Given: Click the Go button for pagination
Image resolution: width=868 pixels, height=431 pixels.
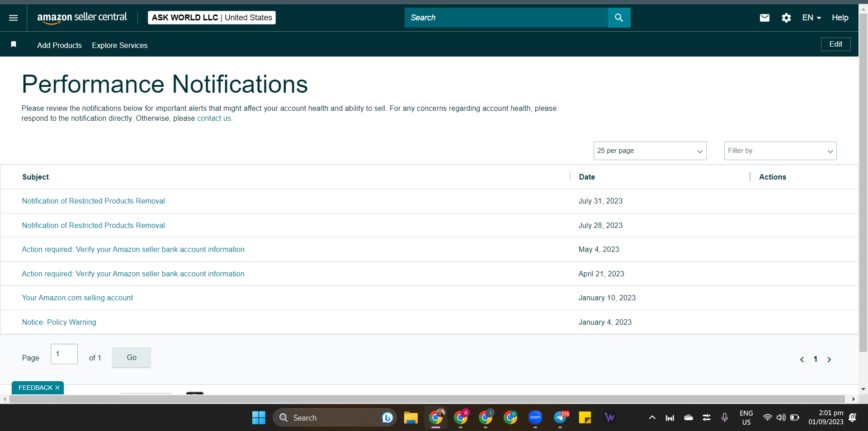Looking at the screenshot, I should [132, 357].
